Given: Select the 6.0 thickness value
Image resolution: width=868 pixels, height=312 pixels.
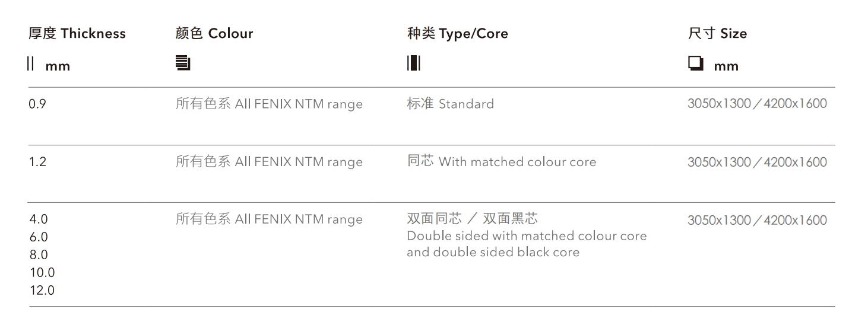Looking at the screenshot, I should (x=39, y=237).
